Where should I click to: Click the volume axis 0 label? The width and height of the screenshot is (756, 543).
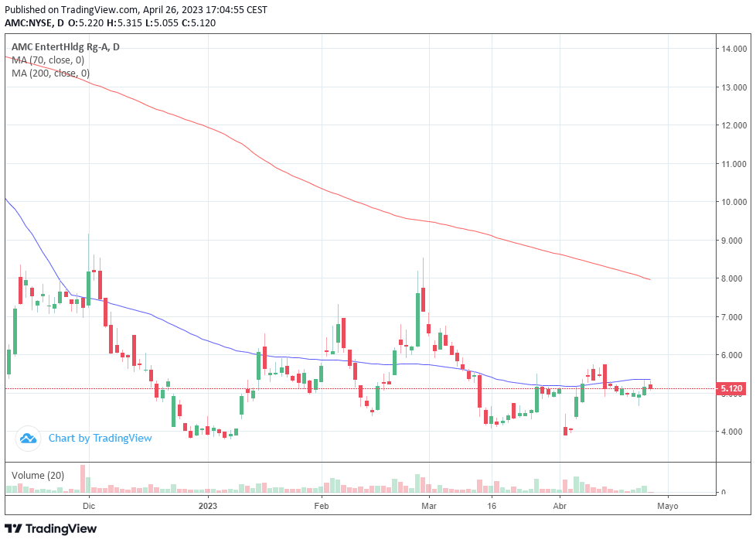tap(724, 492)
